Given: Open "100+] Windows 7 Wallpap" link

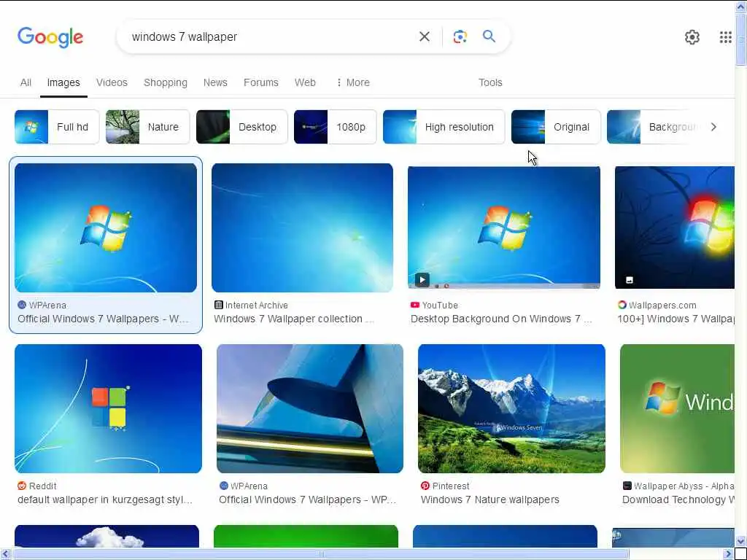Looking at the screenshot, I should click(x=676, y=319).
